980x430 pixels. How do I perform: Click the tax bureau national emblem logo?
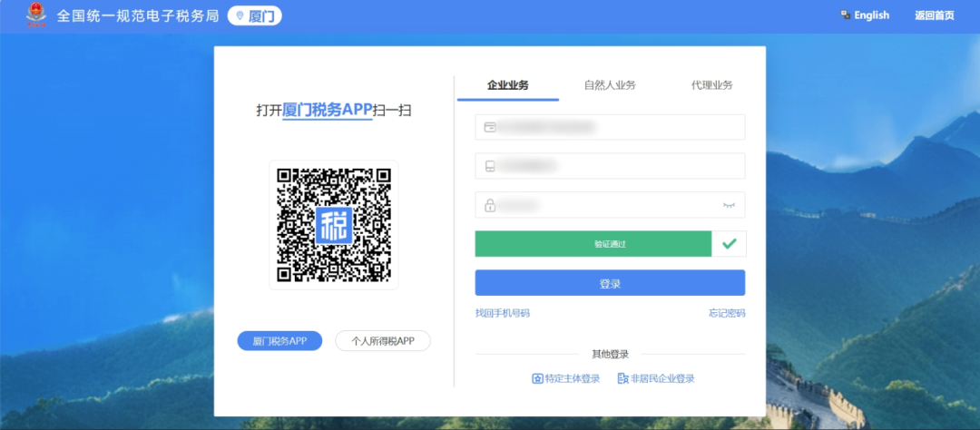click(36, 15)
